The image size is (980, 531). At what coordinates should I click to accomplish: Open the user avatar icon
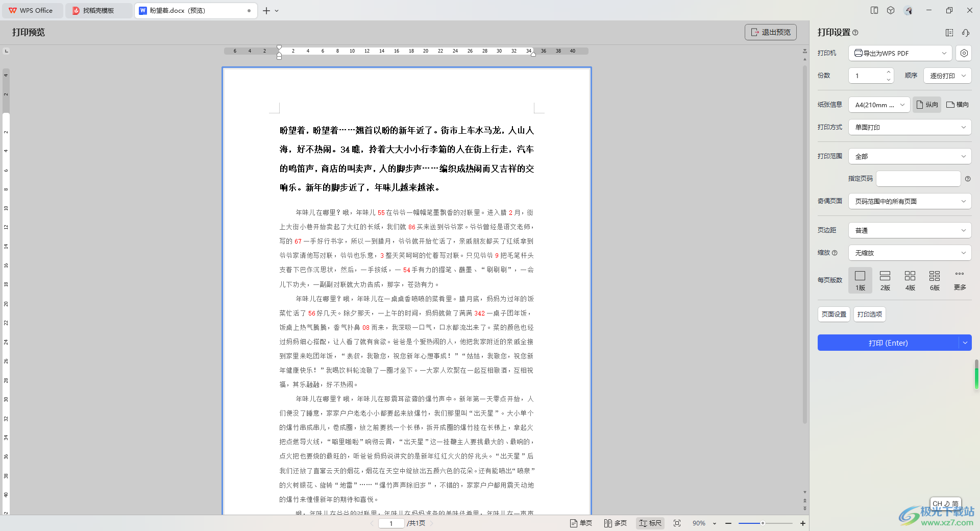(908, 10)
